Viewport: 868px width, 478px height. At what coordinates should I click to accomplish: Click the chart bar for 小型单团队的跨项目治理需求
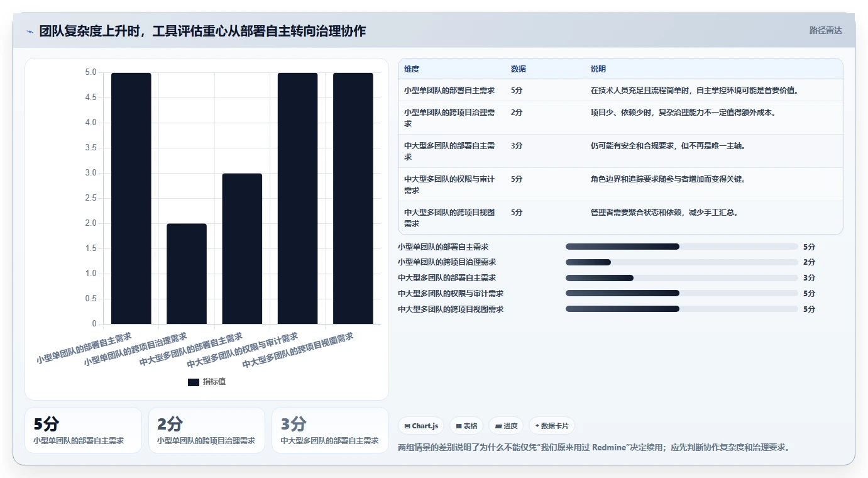(x=187, y=274)
